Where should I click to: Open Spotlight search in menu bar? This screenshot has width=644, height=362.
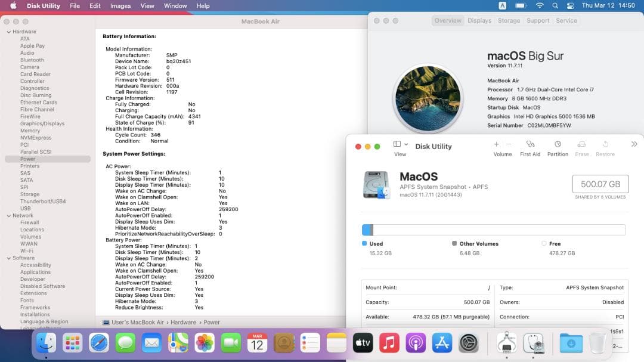[x=555, y=6]
